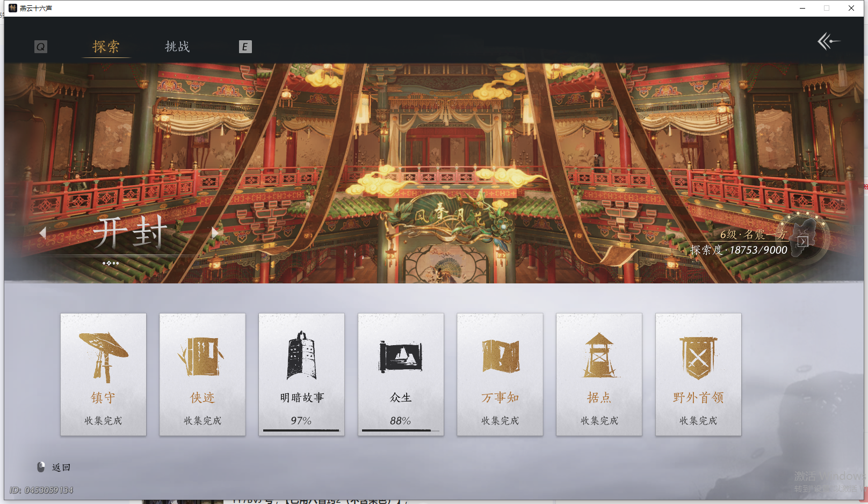
Task: Open the 众生 scroll painting icon
Action: [401, 354]
